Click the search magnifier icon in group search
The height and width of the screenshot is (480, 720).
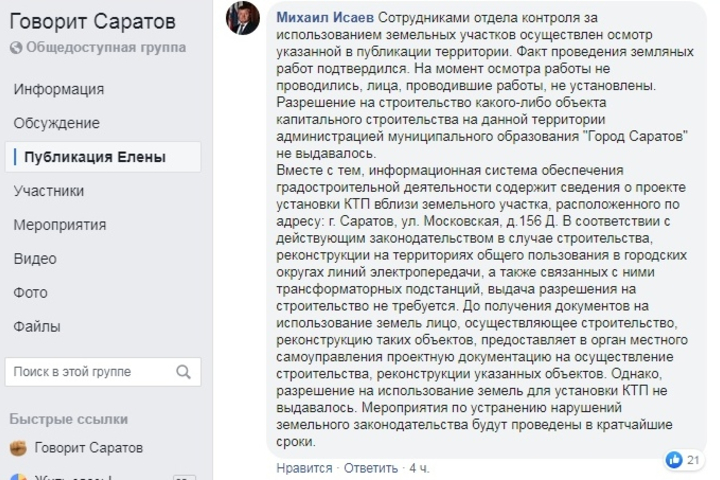(183, 372)
